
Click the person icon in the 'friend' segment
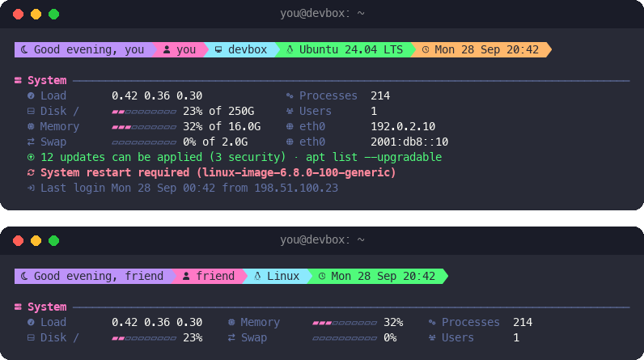[x=186, y=276]
